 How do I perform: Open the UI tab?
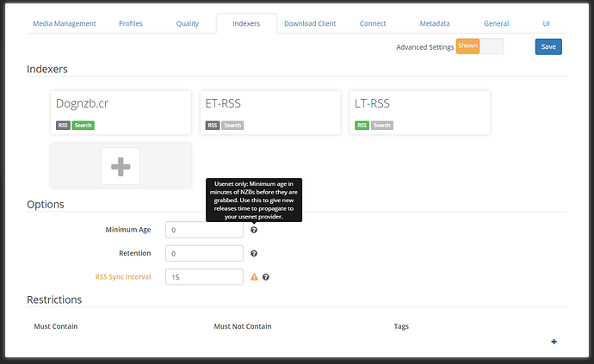click(x=546, y=23)
